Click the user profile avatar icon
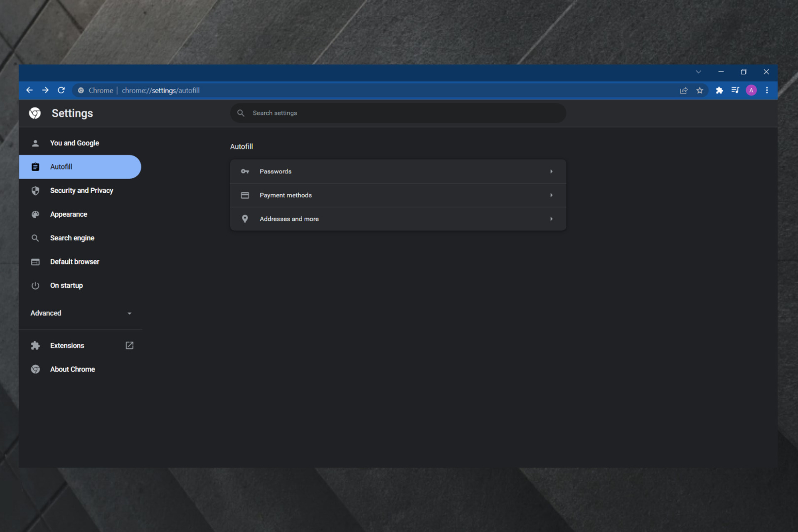 tap(751, 90)
